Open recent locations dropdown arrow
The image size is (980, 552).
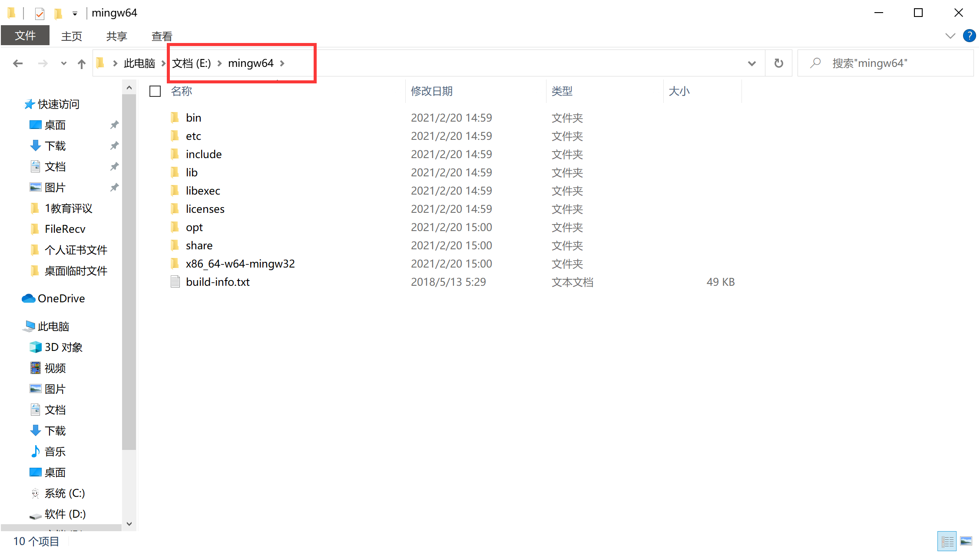tap(64, 63)
